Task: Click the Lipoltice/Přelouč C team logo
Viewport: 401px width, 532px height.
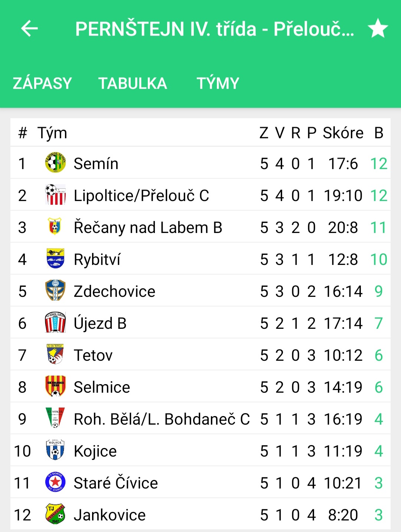Action: (55, 195)
